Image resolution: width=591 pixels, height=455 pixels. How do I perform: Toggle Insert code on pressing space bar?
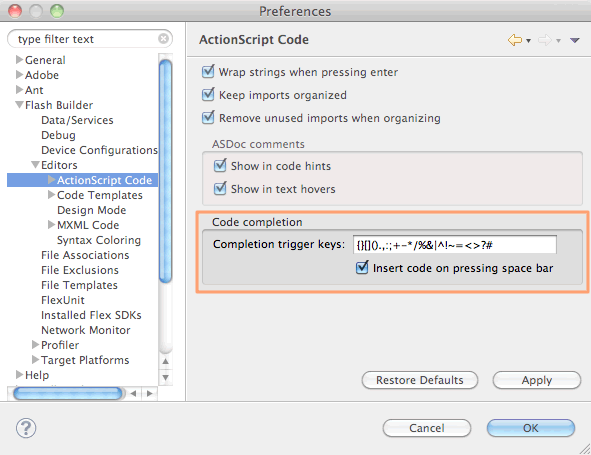coord(362,267)
